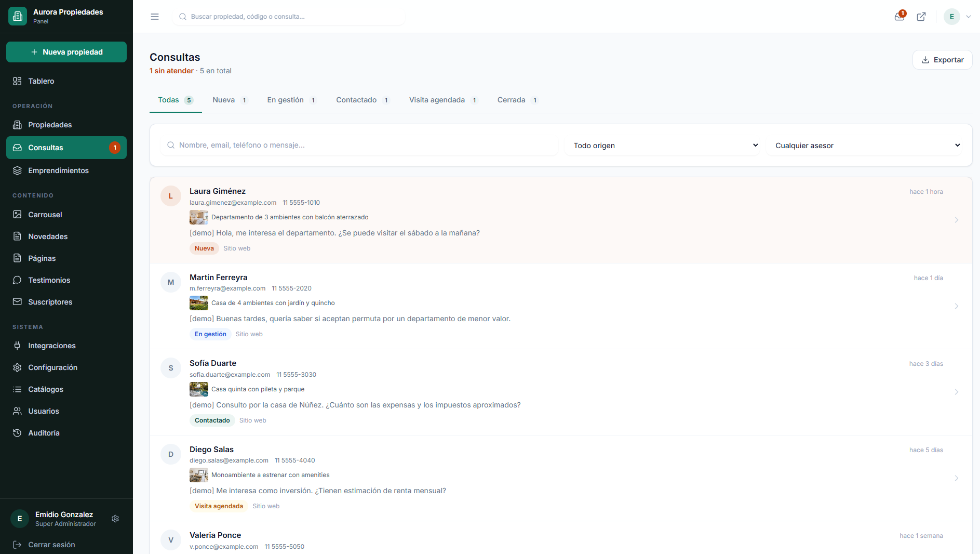Screen dimensions: 980x554
Task: Click the Aurora Propiedades logo
Action: pyautogui.click(x=18, y=16)
